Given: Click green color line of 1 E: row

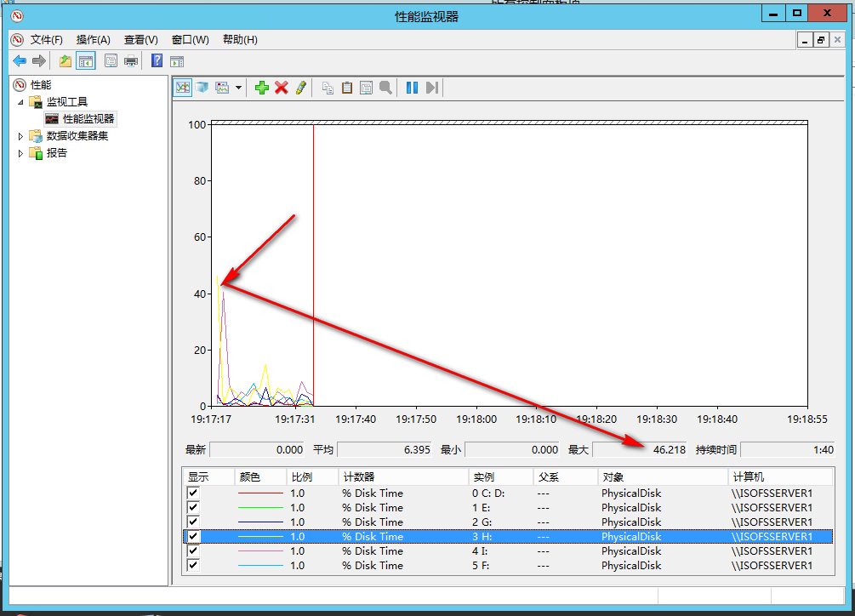Looking at the screenshot, I should 260,507.
